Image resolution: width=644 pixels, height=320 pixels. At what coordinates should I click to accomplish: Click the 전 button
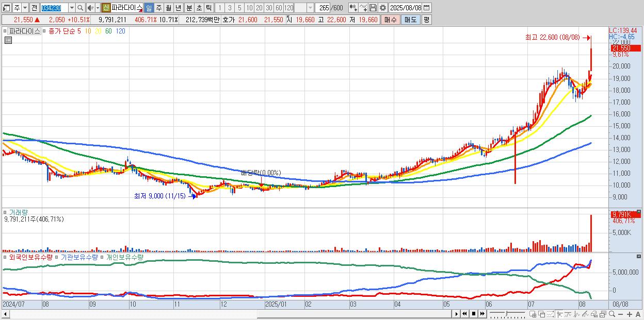34,8
